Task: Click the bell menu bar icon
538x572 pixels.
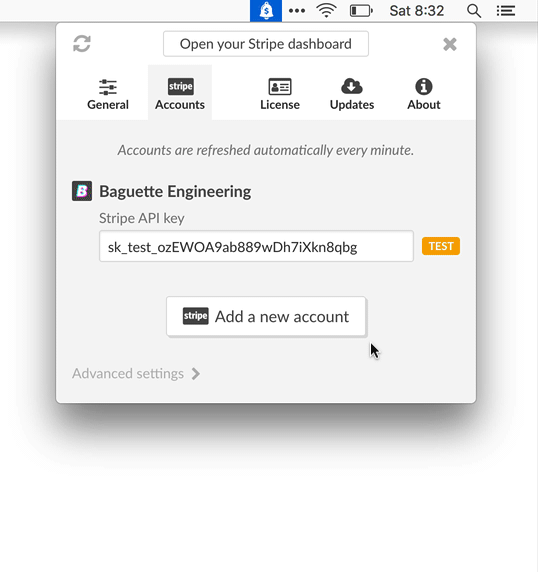Action: coord(266,11)
